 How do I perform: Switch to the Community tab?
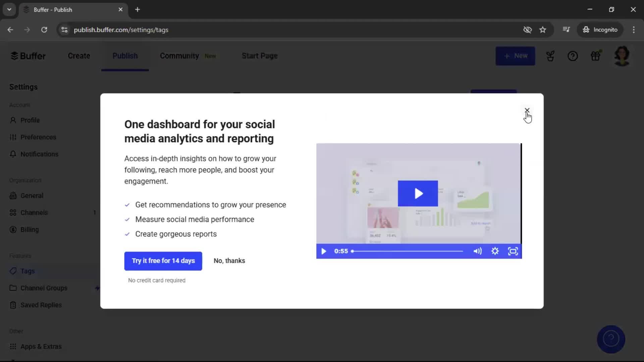(179, 56)
